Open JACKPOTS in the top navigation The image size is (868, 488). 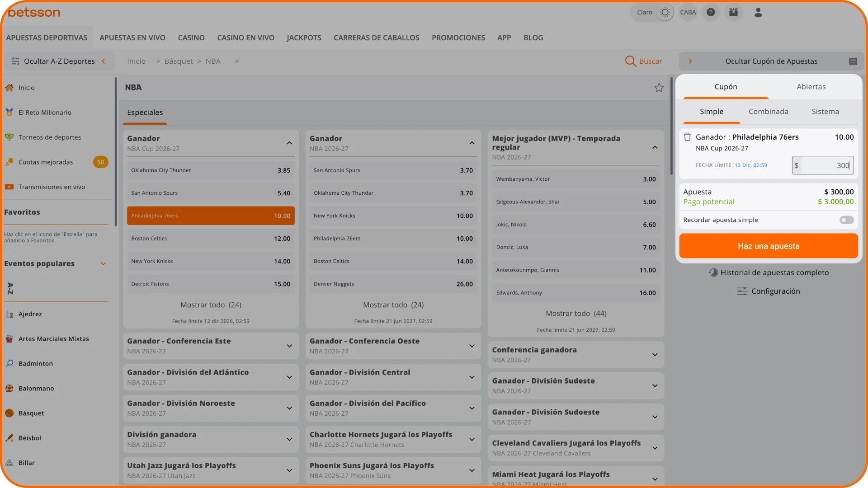pyautogui.click(x=304, y=38)
